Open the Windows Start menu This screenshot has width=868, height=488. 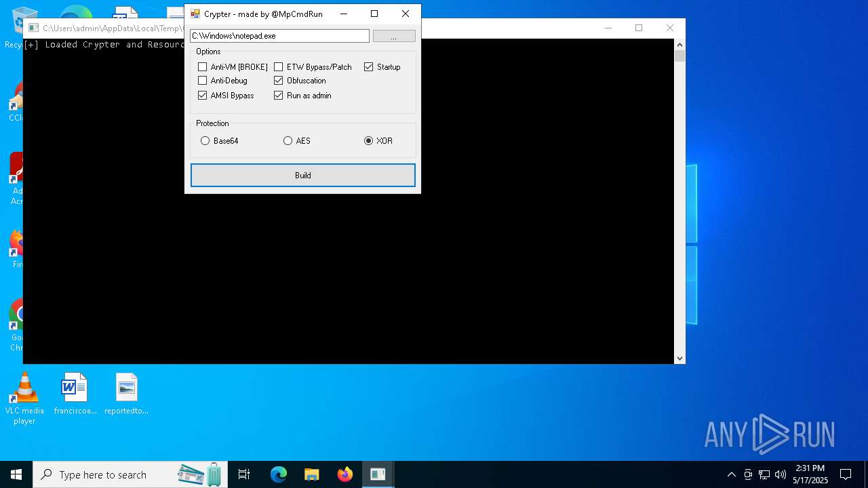tap(16, 474)
